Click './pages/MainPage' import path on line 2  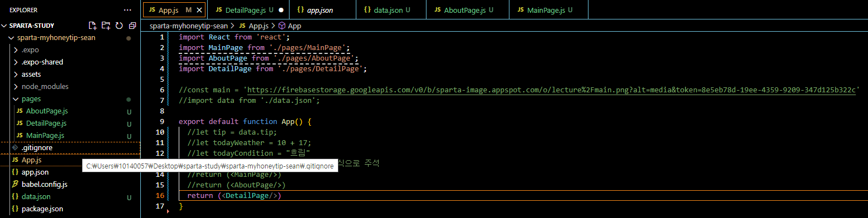click(x=309, y=48)
